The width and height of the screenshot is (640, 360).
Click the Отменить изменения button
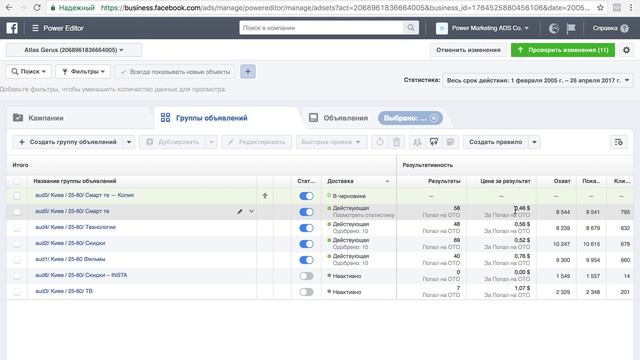(x=468, y=50)
